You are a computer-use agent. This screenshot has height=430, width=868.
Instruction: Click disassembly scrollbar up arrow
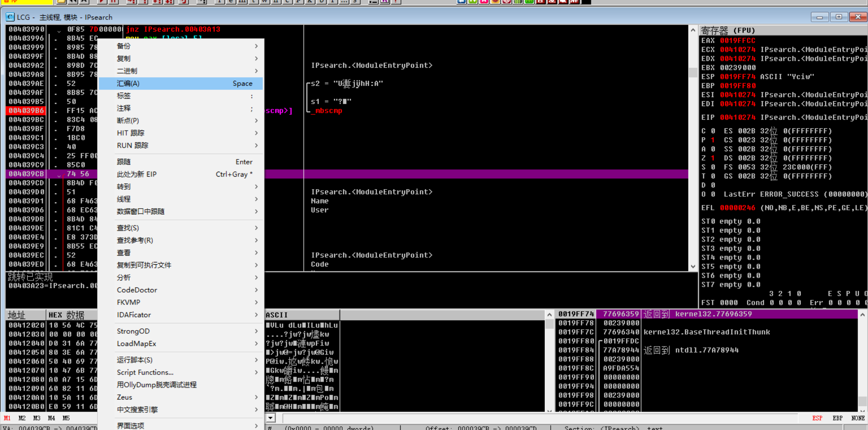point(693,30)
